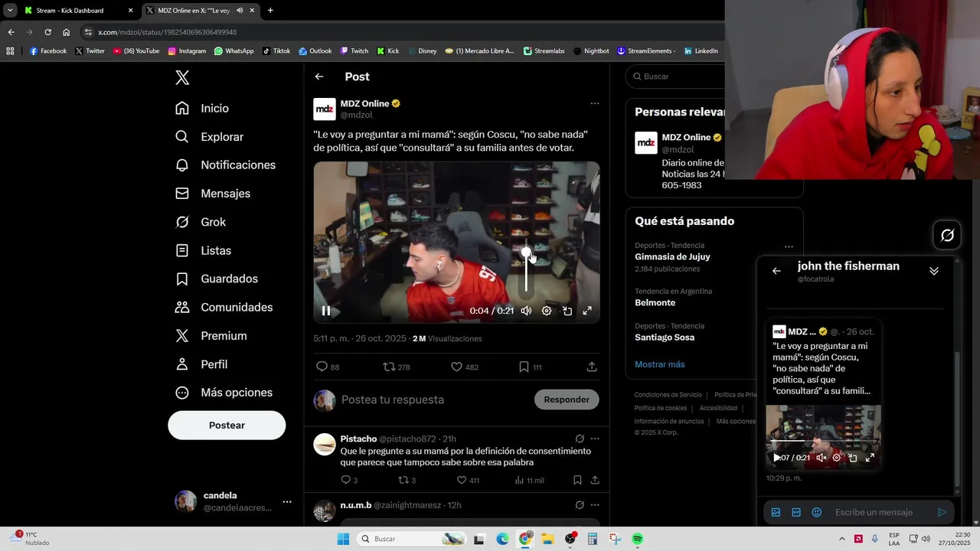Open Grok in the sidebar

(200, 222)
